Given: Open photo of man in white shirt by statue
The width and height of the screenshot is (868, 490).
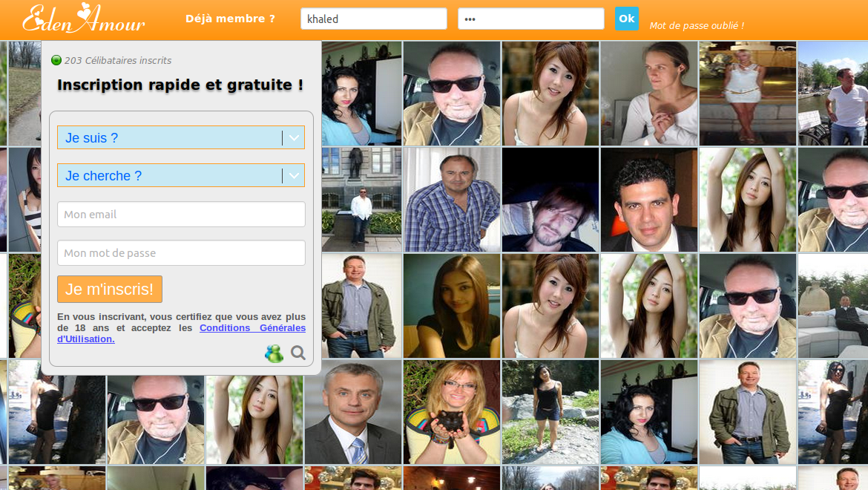Looking at the screenshot, I should click(x=361, y=200).
